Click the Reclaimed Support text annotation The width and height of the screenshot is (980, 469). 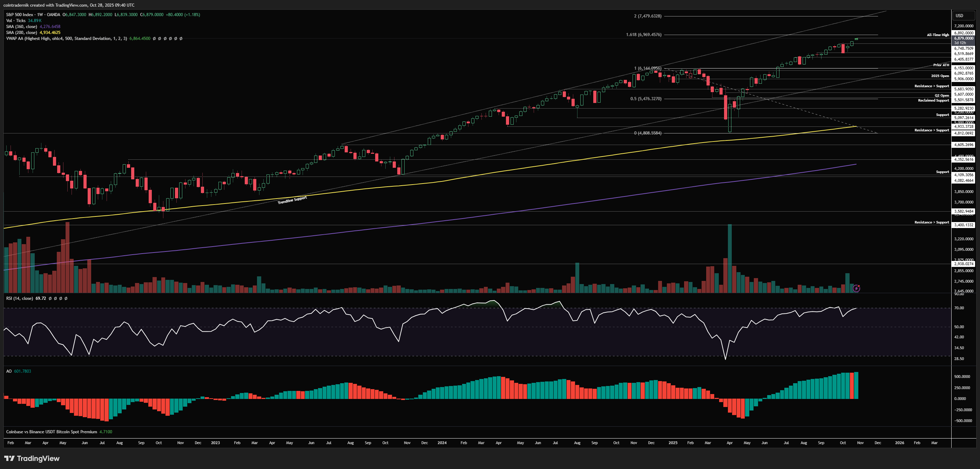933,100
